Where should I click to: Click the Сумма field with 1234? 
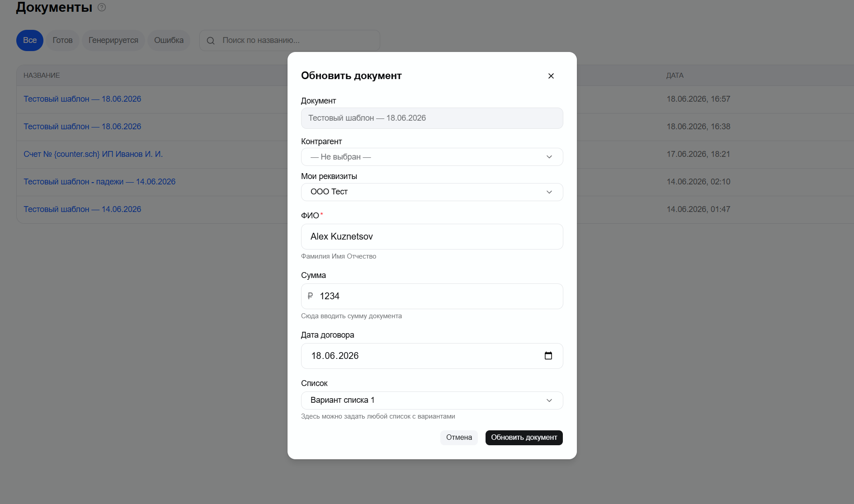pyautogui.click(x=432, y=296)
